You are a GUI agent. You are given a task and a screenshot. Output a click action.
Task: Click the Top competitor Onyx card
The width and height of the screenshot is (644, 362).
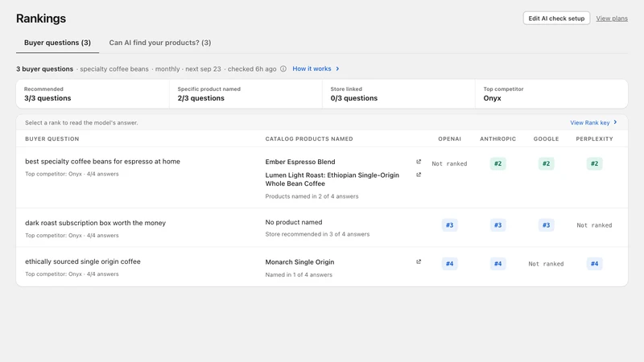tap(551, 94)
